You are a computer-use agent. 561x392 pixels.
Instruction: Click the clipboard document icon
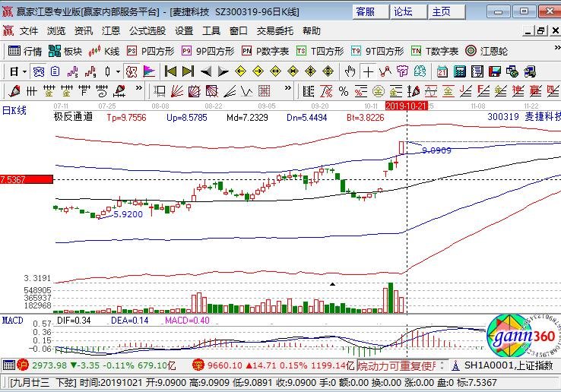tap(55, 72)
